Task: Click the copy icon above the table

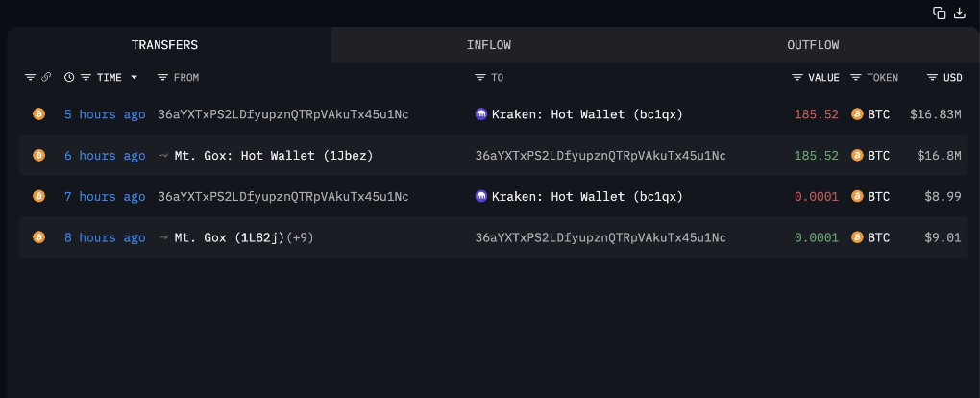Action: [940, 12]
